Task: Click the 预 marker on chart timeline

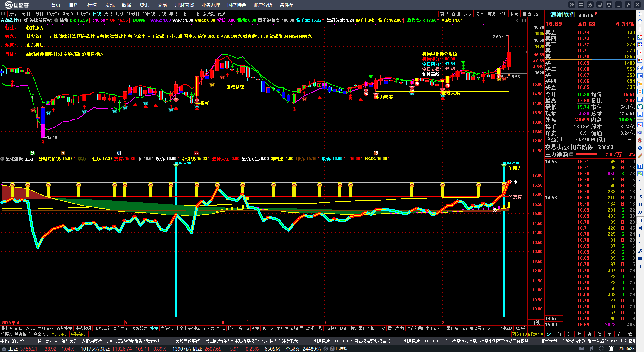Action: pyautogui.click(x=376, y=153)
